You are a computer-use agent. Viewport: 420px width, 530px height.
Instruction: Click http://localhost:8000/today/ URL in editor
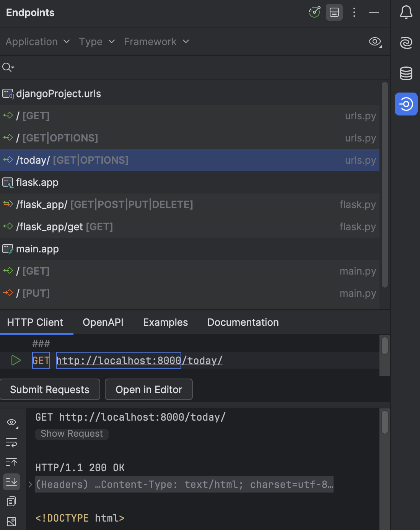coord(139,360)
